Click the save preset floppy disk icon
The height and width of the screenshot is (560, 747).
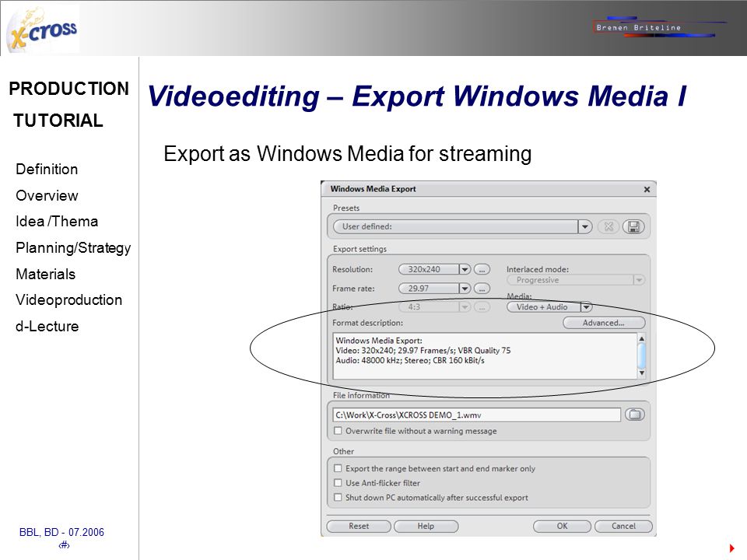[633, 226]
